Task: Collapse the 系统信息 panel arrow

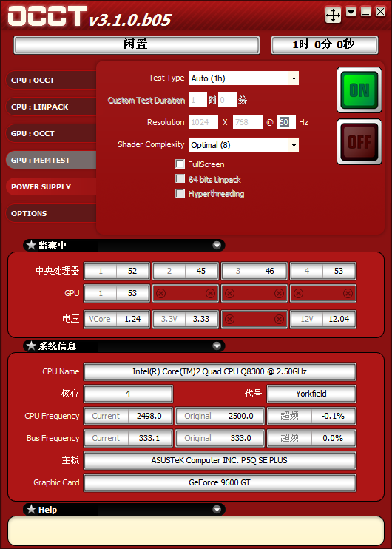Action: (x=217, y=346)
